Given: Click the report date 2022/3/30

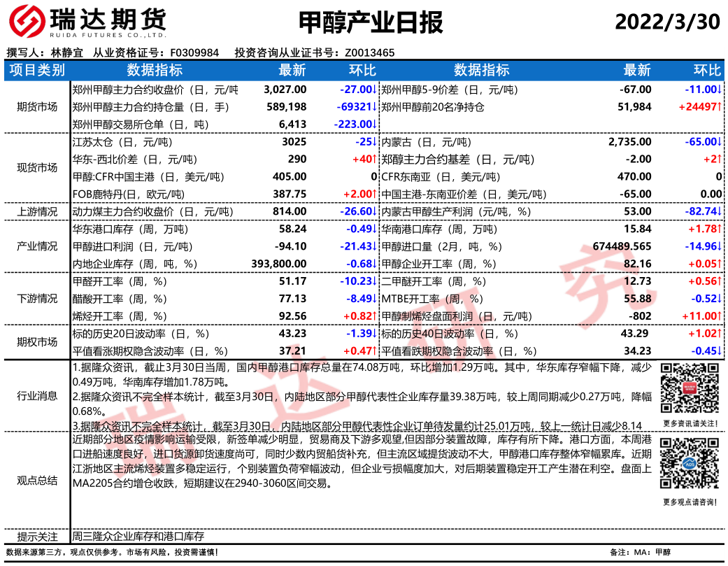Looking at the screenshot, I should pyautogui.click(x=666, y=22).
